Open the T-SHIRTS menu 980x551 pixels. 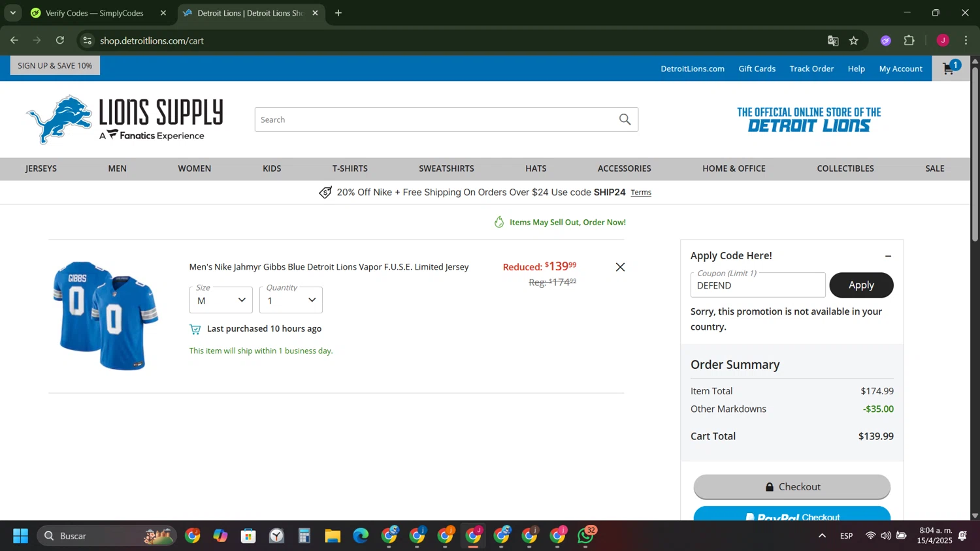pos(350,168)
